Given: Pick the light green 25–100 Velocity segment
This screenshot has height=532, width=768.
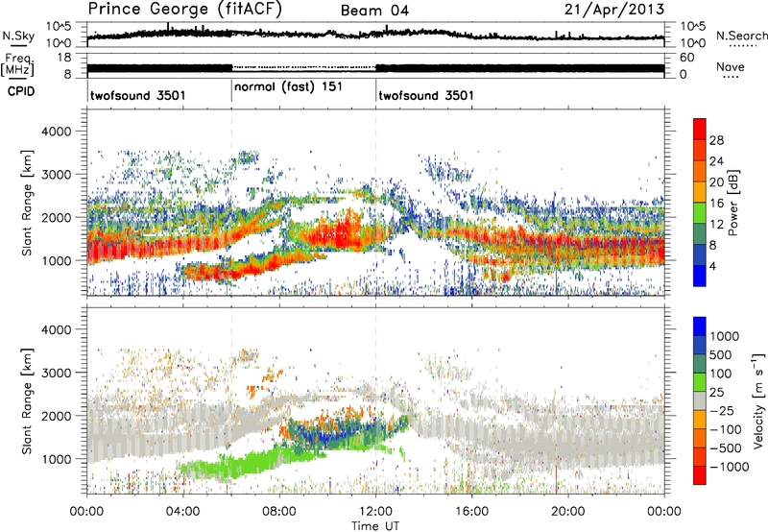Looking at the screenshot, I should (x=700, y=381).
